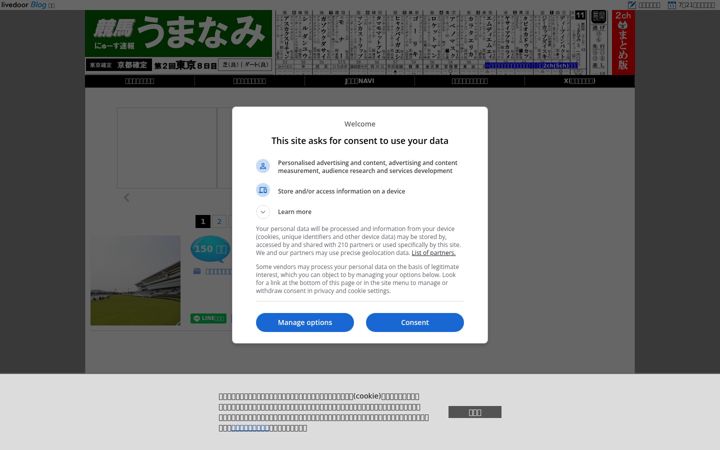Screen dimensions: 720x450
Task: Click the green うまなみ site logo
Action: click(179, 34)
